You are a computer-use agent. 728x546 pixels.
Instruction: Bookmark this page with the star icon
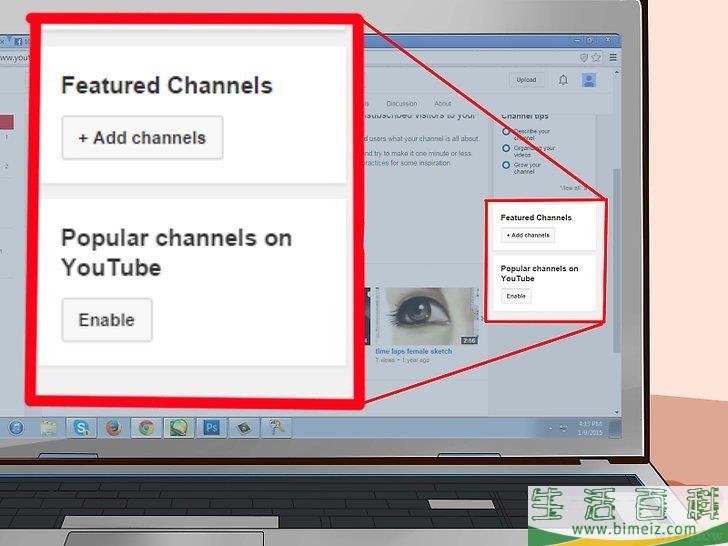597,57
